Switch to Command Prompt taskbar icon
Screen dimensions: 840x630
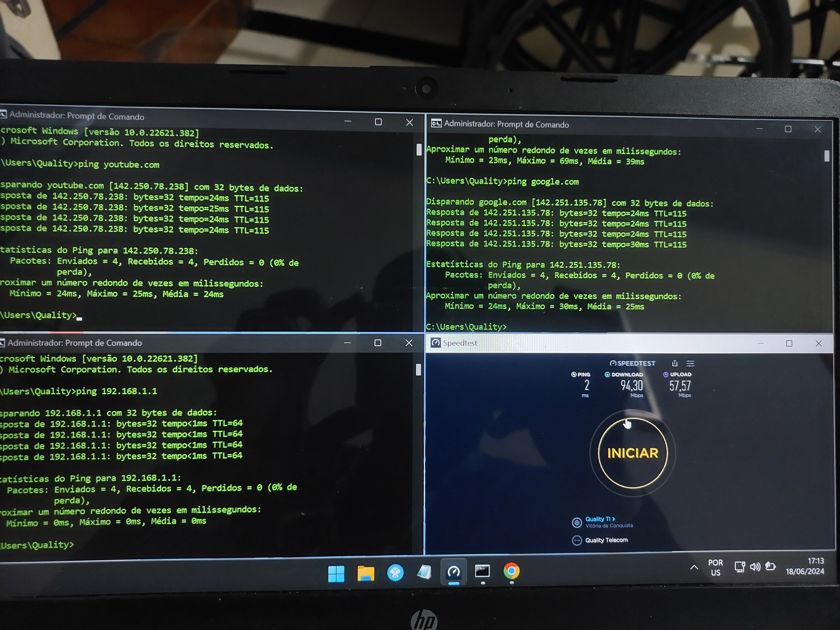coord(482,571)
